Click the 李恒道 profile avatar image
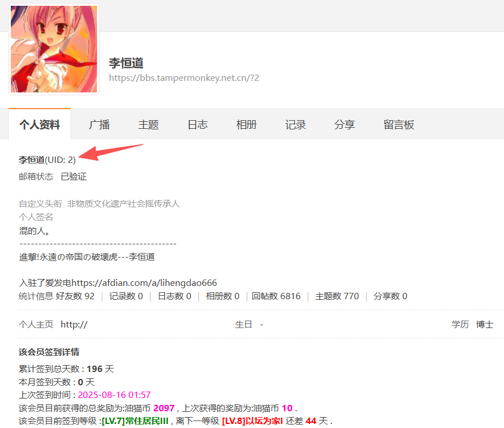 point(54,49)
